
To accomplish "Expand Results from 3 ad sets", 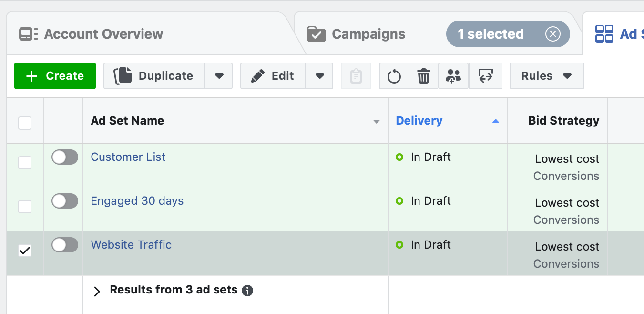I will 97,291.
